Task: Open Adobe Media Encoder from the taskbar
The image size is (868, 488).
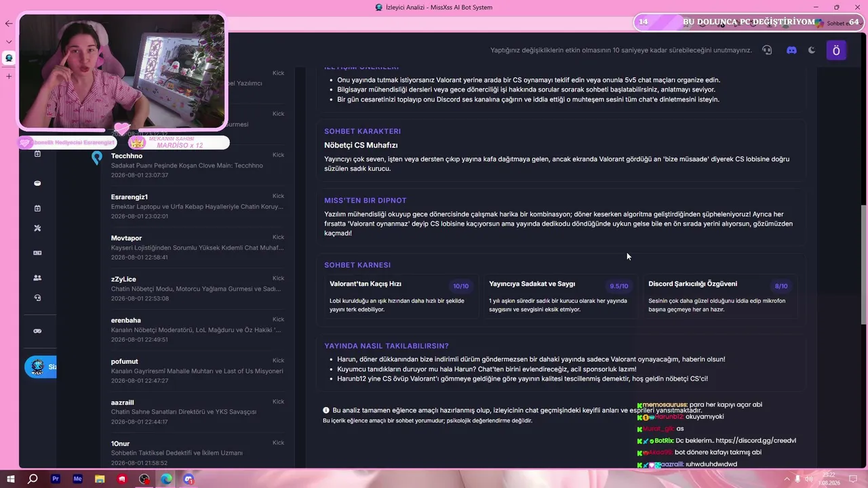Action: 77,479
